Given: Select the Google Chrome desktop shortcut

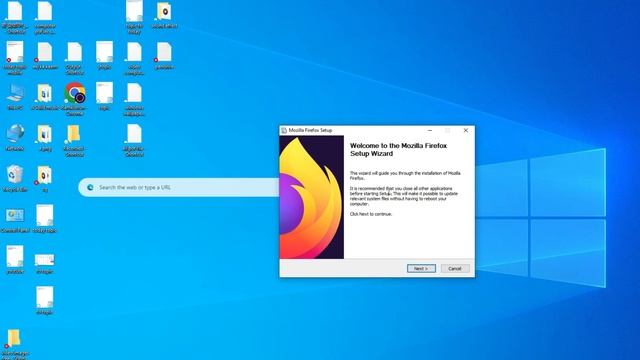Looking at the screenshot, I should click(75, 99).
